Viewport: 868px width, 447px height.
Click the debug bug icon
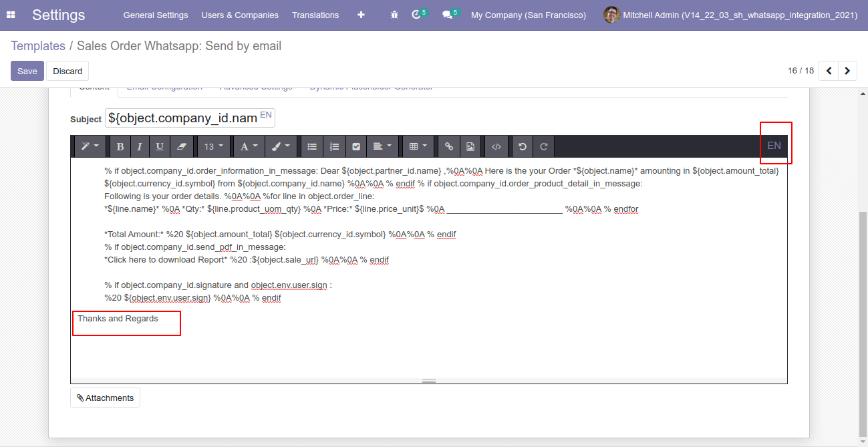coord(394,15)
